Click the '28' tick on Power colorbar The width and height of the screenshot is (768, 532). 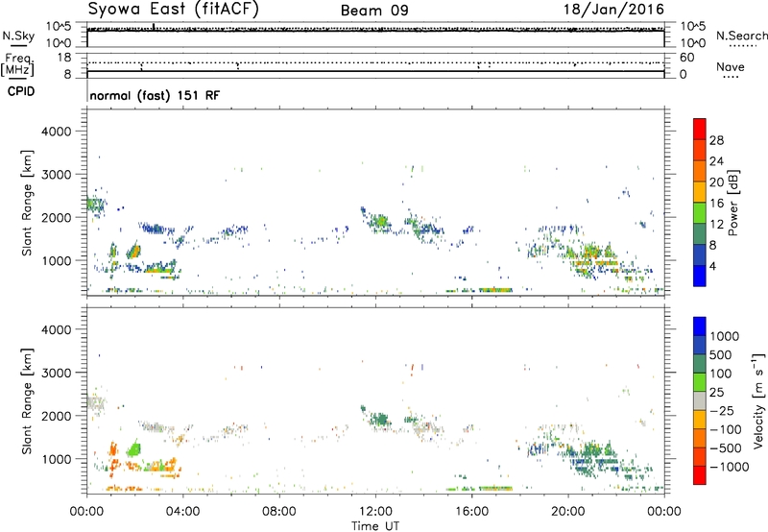pos(716,140)
